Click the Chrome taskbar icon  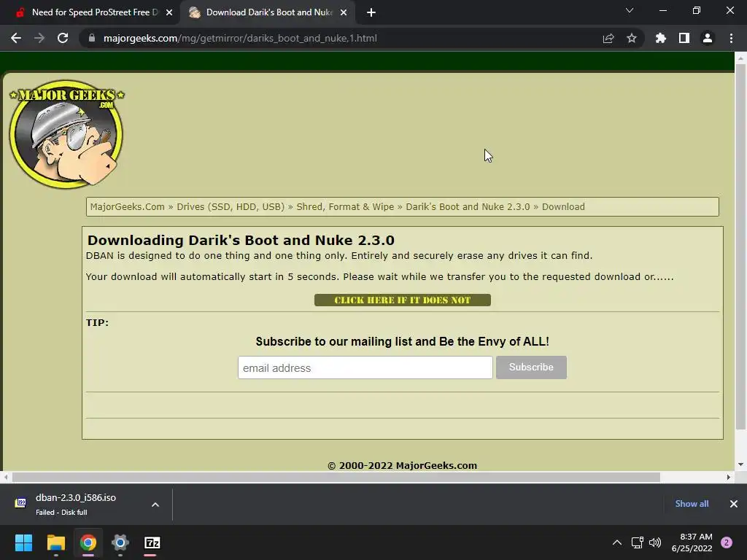(88, 542)
